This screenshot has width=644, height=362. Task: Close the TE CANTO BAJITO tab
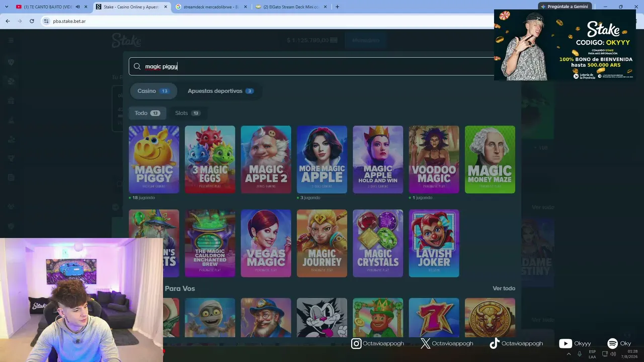coord(87,7)
